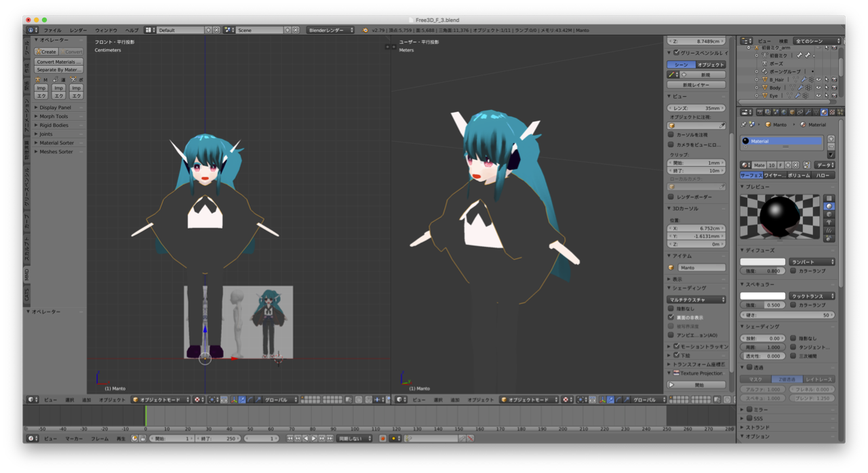Viewport: 868px width, 473px height.
Task: Open the Render properties tab icon
Action: 759,112
